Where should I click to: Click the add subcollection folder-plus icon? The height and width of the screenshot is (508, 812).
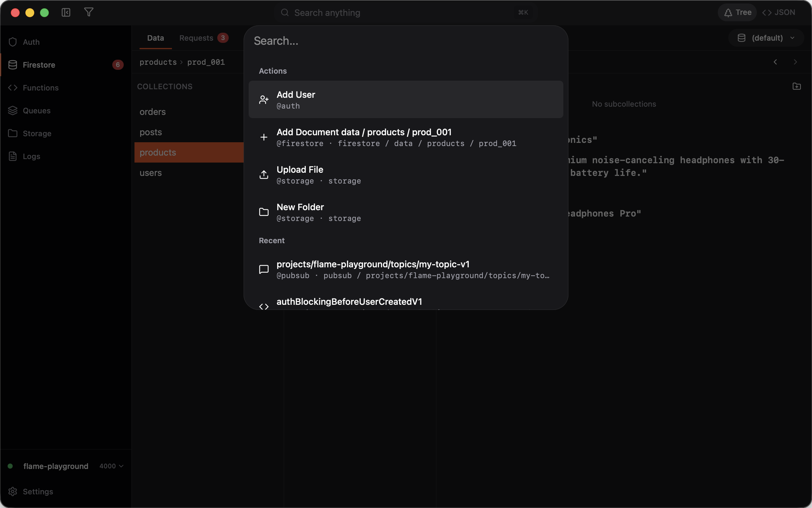tap(796, 86)
